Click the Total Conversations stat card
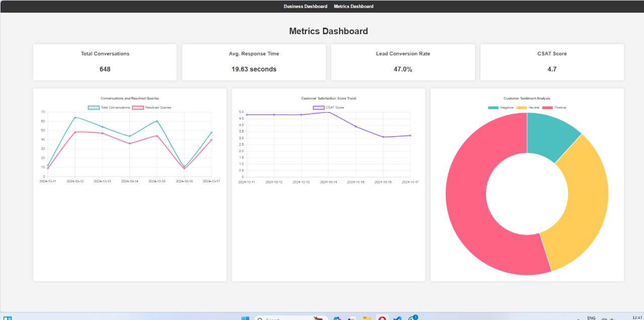This screenshot has height=320, width=644. coord(105,62)
